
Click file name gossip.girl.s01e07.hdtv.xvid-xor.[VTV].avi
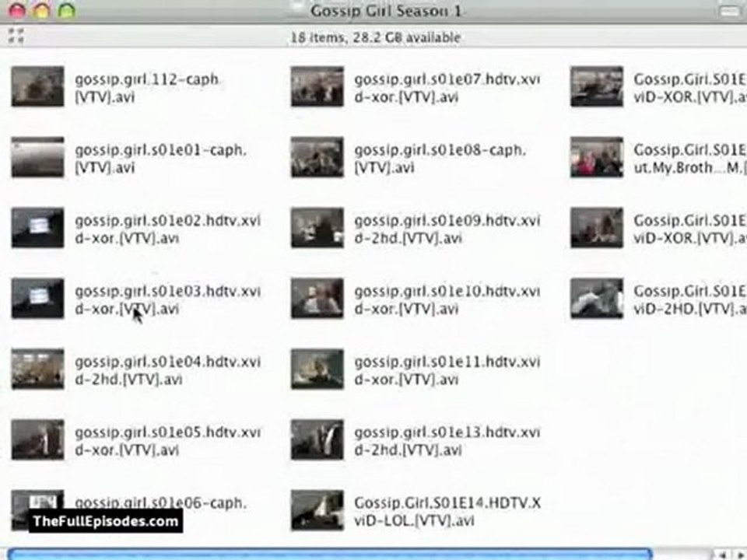pyautogui.click(x=447, y=88)
